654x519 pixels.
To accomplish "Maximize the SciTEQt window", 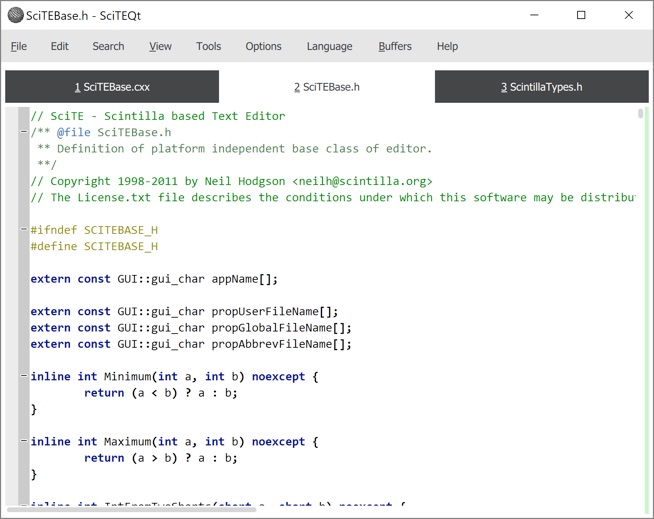I will (x=581, y=15).
